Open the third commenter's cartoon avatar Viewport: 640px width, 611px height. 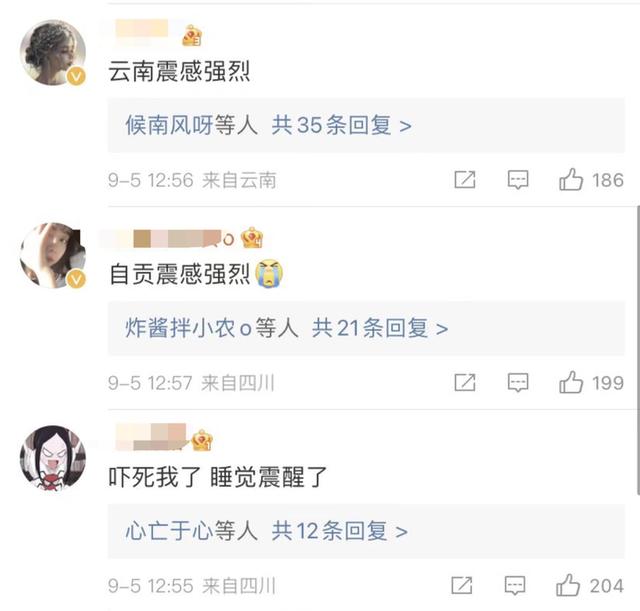(52, 457)
